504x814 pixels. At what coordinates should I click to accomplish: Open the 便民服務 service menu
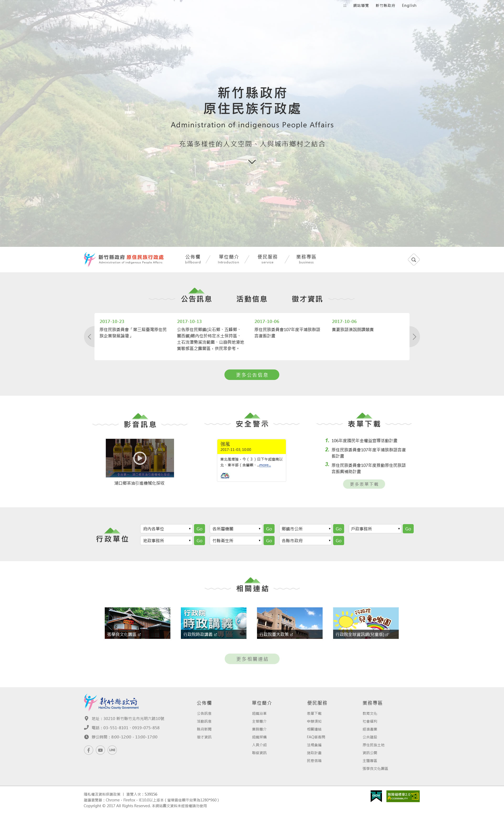pos(267,259)
